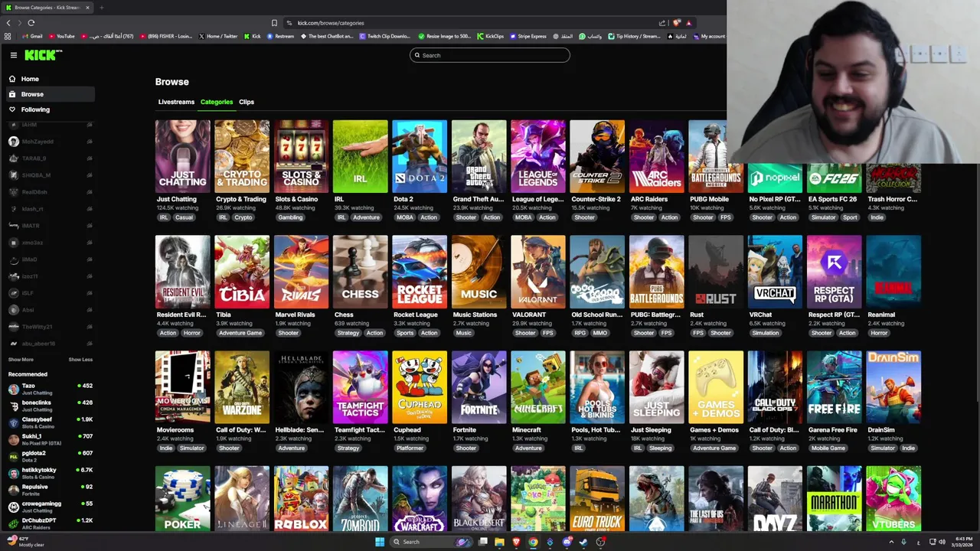The image size is (980, 551).
Task: Click the Tibia category title text
Action: pyautogui.click(x=224, y=315)
